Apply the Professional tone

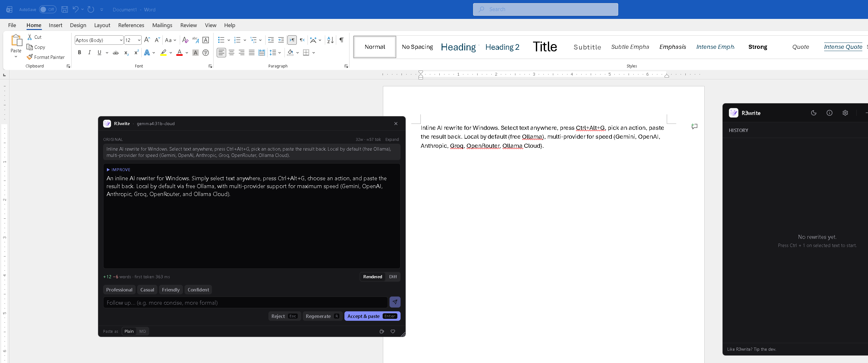[119, 290]
